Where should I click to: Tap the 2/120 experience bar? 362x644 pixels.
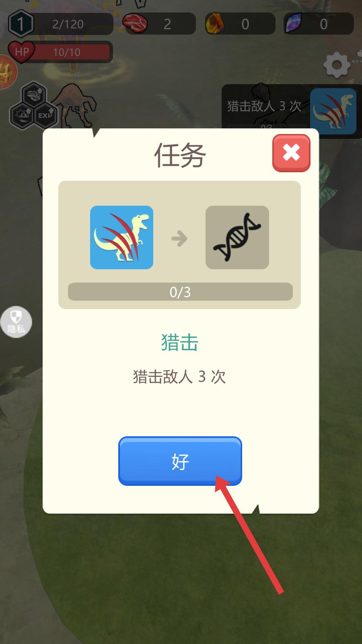pyautogui.click(x=68, y=24)
